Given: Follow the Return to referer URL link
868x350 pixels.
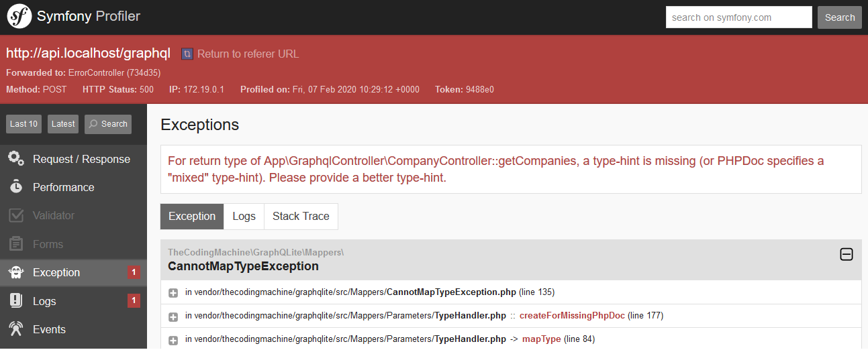Looking at the screenshot, I should click(248, 54).
